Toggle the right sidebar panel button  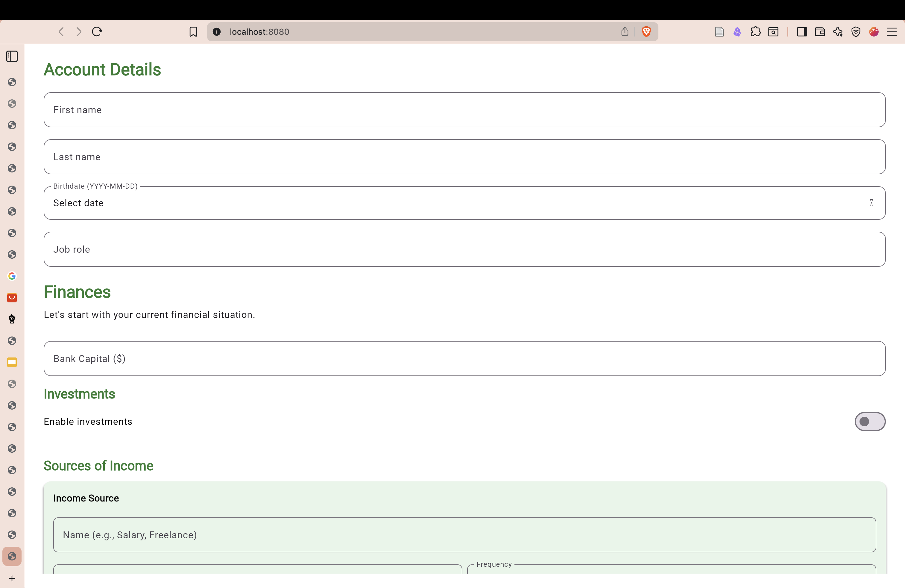coord(801,31)
